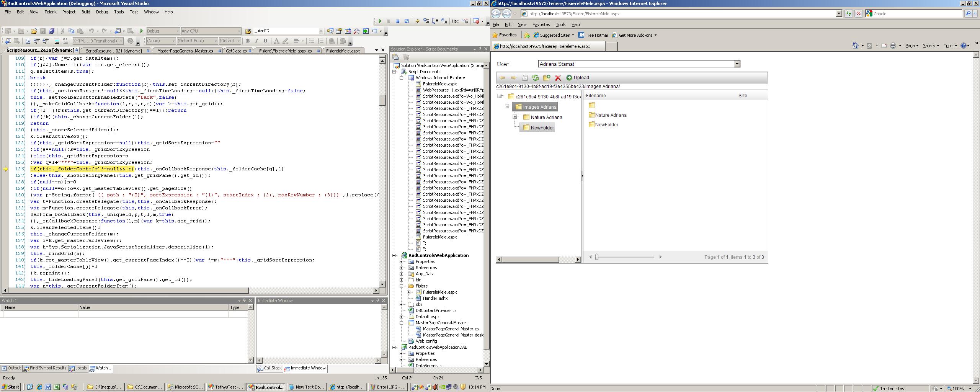Toggle Bold formatting button
The image size is (980, 392).
tap(248, 41)
